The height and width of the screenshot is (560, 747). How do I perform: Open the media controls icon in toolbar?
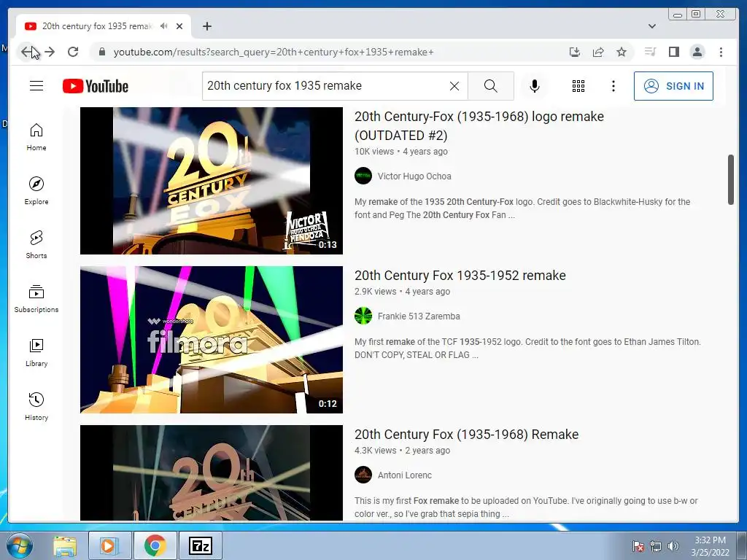pos(650,52)
